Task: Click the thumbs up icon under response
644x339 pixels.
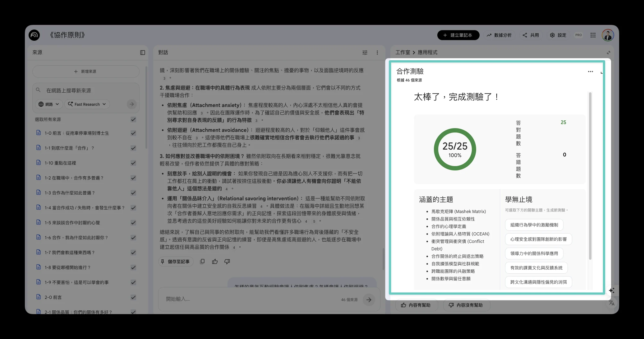Action: pos(215,262)
